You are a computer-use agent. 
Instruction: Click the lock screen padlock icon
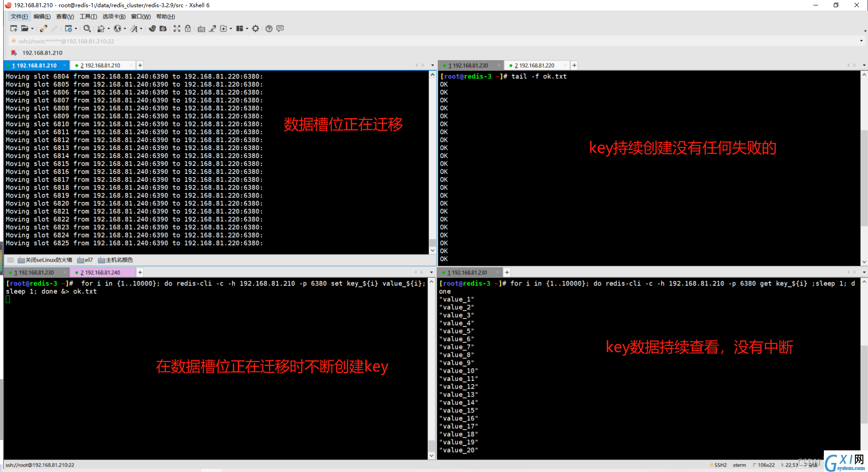pyautogui.click(x=188, y=28)
